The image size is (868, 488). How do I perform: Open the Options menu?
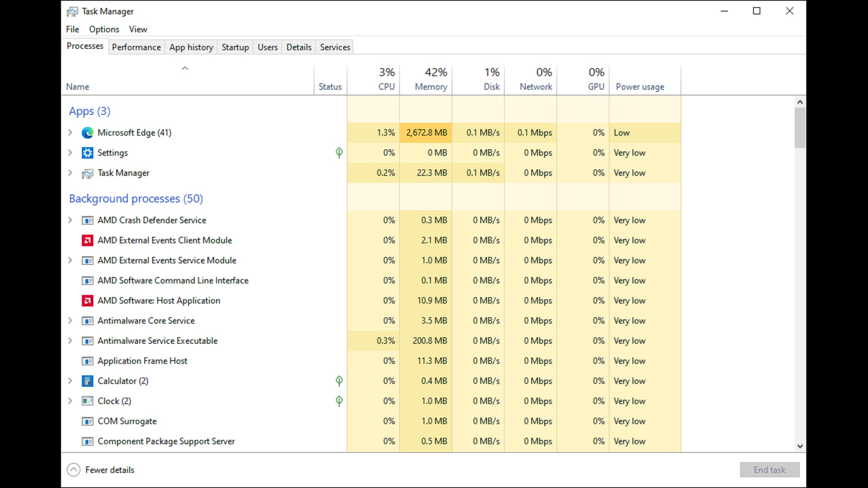[x=104, y=29]
